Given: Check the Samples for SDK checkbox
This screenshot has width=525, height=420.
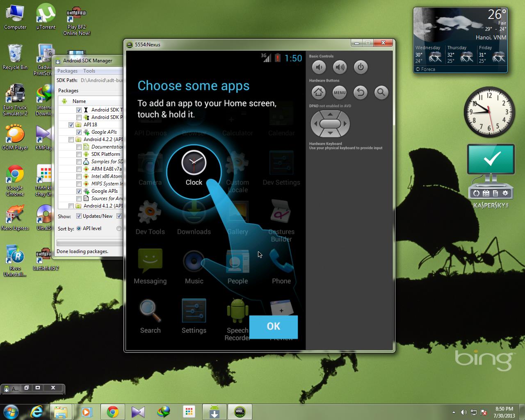Looking at the screenshot, I should tap(79, 162).
